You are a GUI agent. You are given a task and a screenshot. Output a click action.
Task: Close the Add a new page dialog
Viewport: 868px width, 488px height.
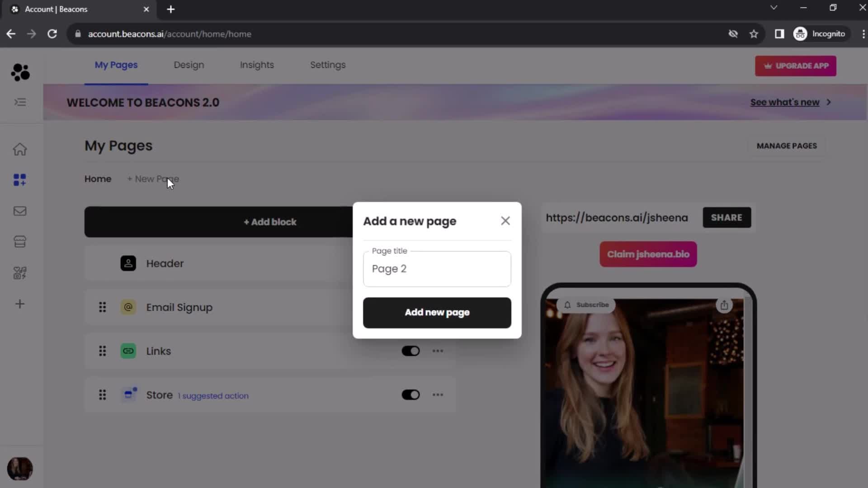coord(505,221)
